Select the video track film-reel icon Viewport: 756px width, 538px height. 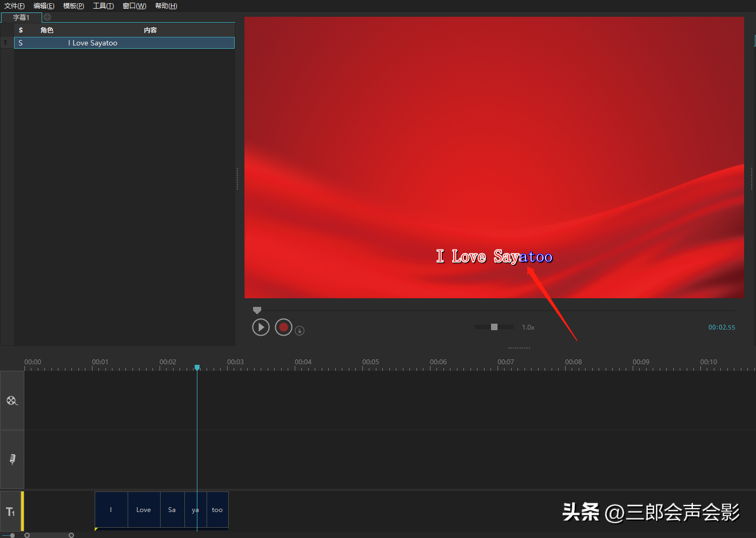pos(12,401)
